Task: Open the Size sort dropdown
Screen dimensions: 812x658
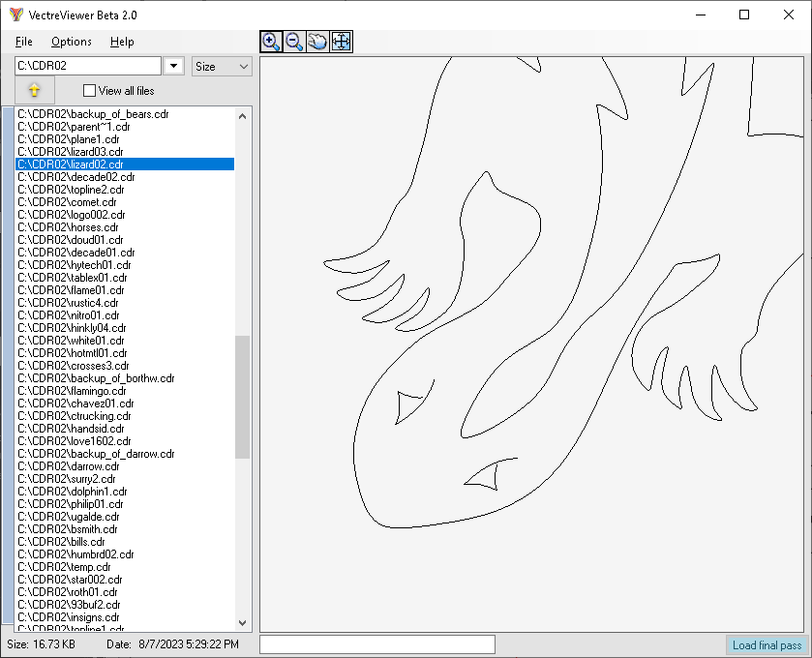Action: (222, 66)
